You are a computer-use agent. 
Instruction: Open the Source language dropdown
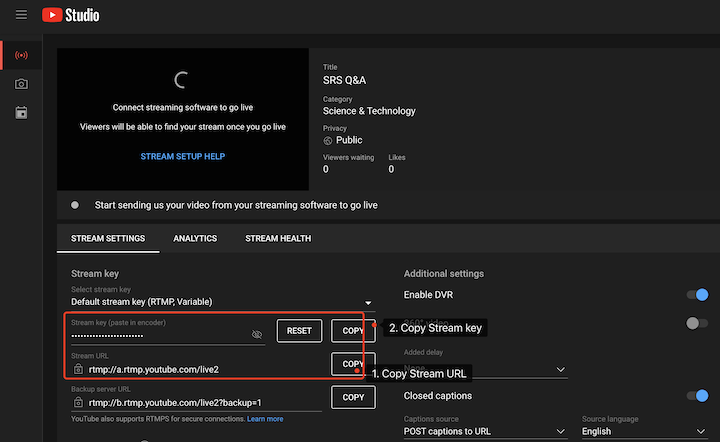point(643,431)
